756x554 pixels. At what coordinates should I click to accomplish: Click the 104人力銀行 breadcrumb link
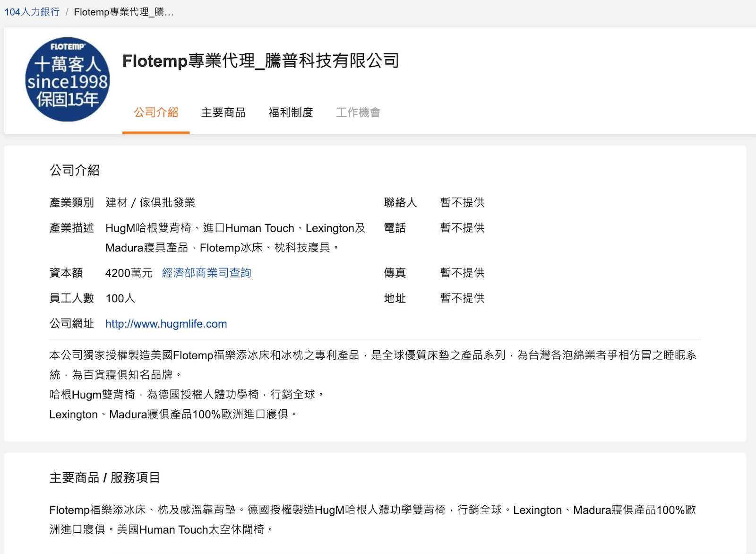point(32,12)
